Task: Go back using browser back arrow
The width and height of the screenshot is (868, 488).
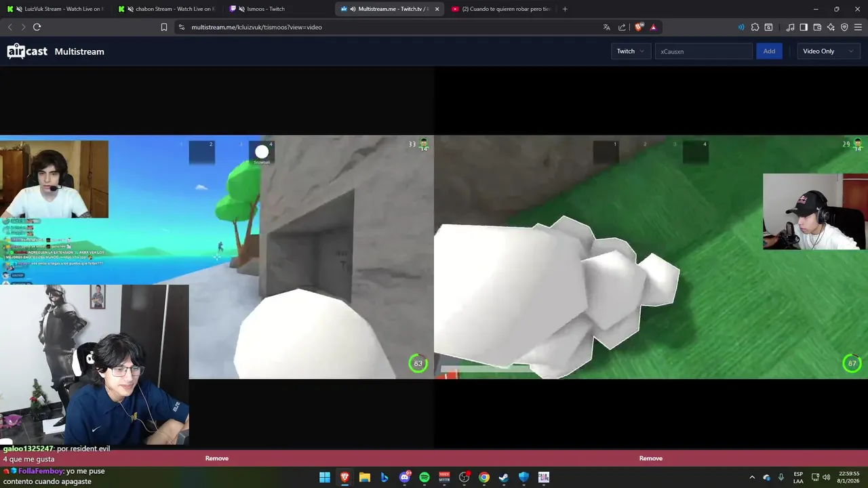Action: click(9, 27)
